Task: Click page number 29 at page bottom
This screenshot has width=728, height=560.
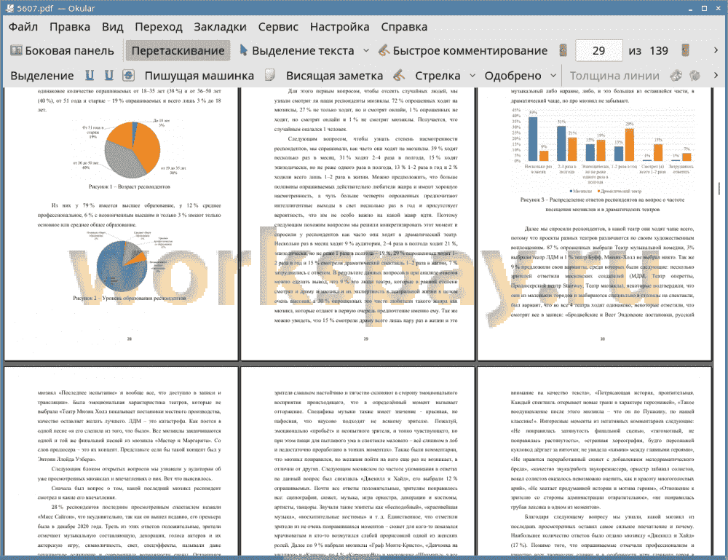Action: (x=366, y=339)
